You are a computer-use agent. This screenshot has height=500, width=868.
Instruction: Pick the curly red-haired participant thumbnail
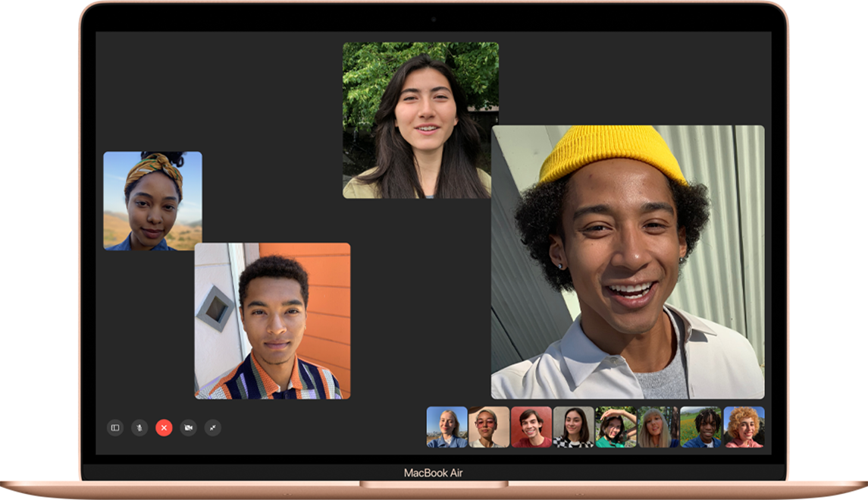(x=744, y=427)
